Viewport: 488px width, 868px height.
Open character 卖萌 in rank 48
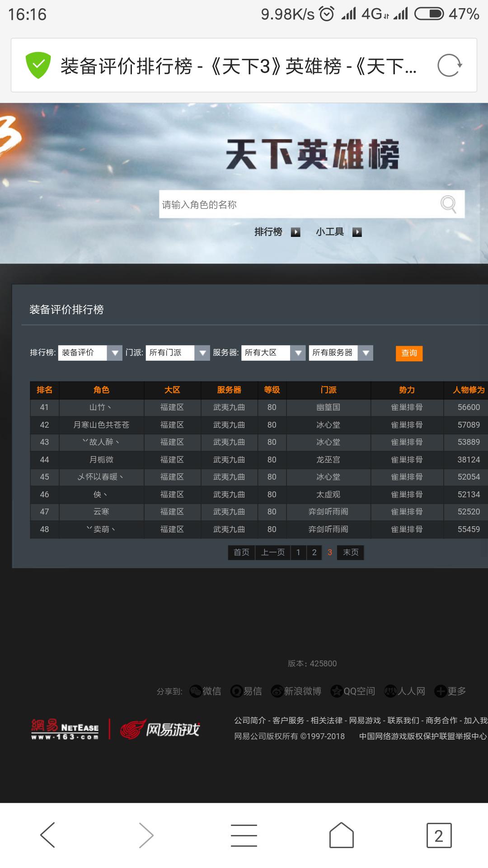coord(101,529)
